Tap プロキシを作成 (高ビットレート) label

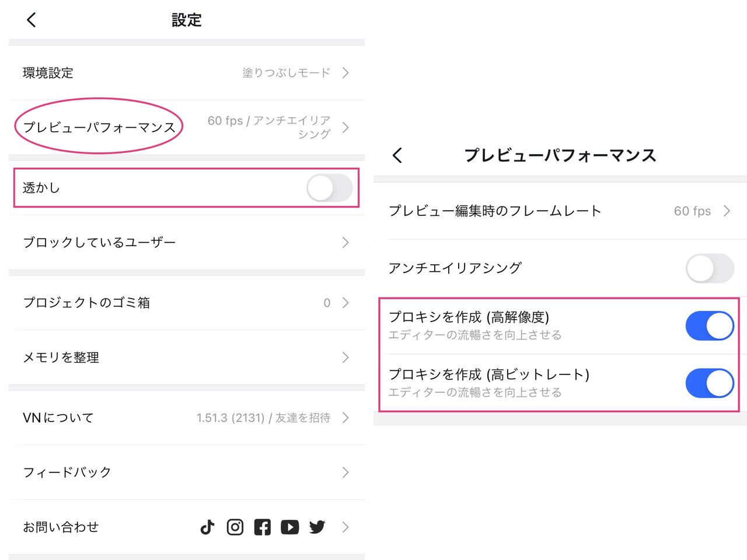pyautogui.click(x=489, y=374)
